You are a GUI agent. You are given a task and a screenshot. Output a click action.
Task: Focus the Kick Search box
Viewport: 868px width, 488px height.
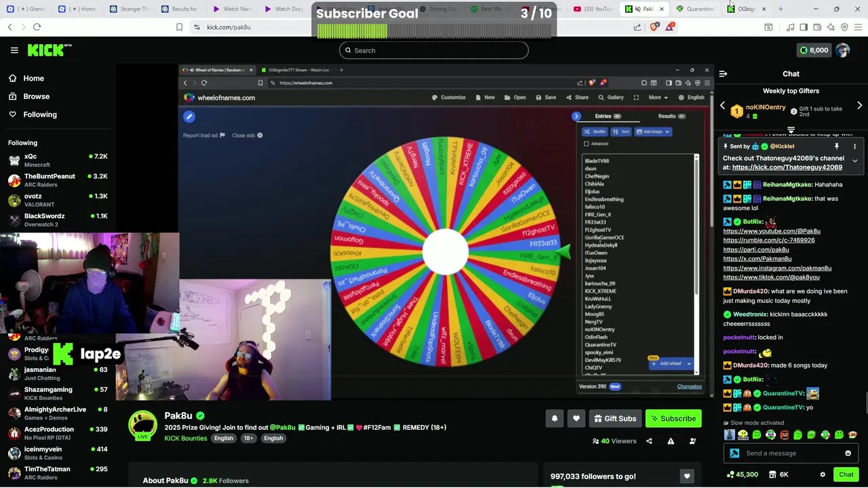[x=434, y=50]
